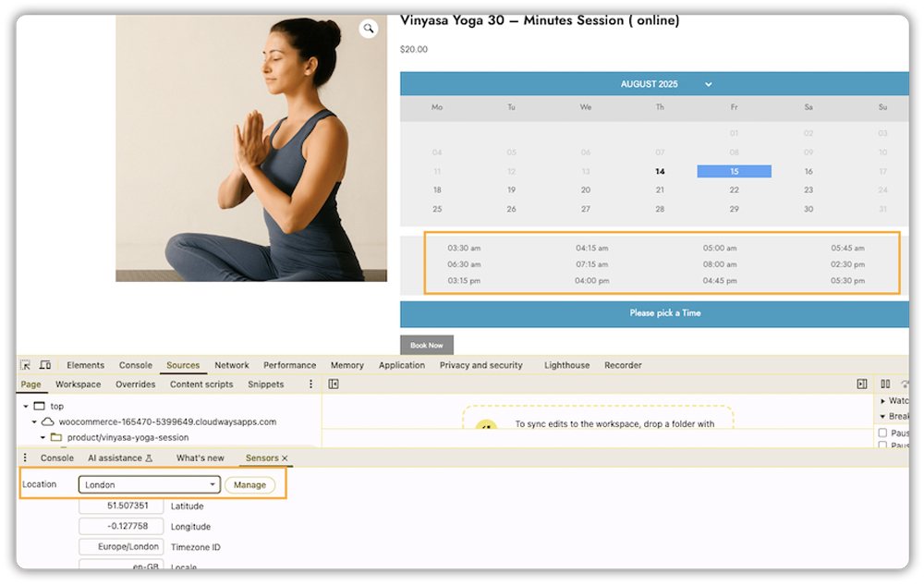The width and height of the screenshot is (924, 585).
Task: Hide the navigator sidebar panel icon
Action: tap(333, 384)
